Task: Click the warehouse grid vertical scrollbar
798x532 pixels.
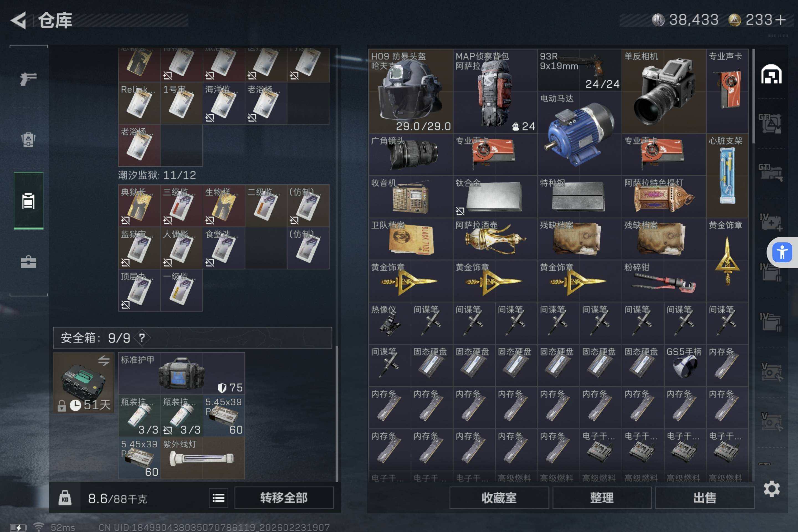Action: (754, 97)
